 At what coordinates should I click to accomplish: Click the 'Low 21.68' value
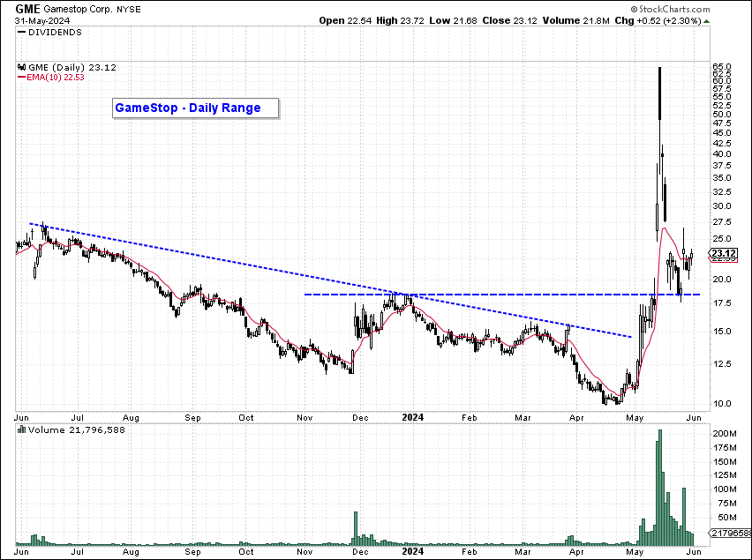(453, 20)
